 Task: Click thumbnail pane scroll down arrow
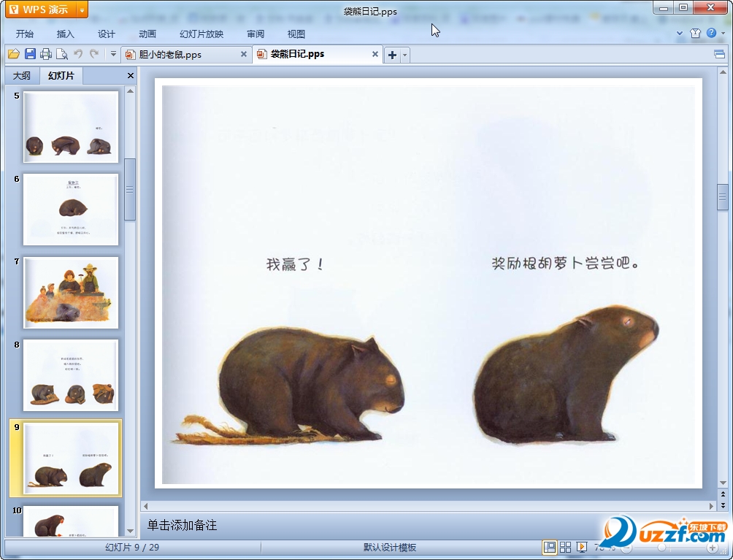click(x=131, y=531)
